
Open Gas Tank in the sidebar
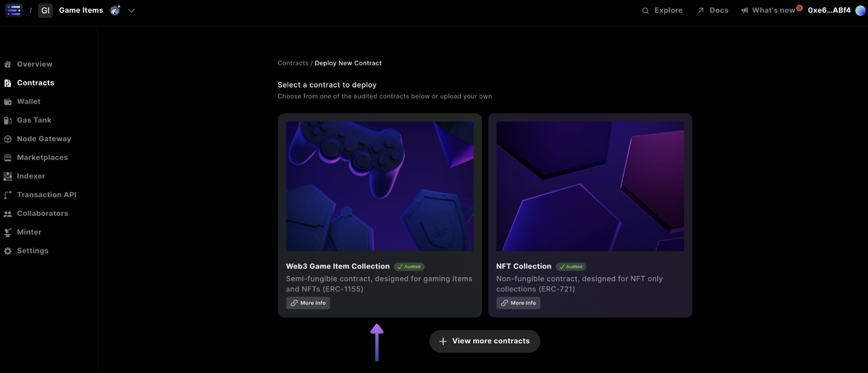[34, 120]
